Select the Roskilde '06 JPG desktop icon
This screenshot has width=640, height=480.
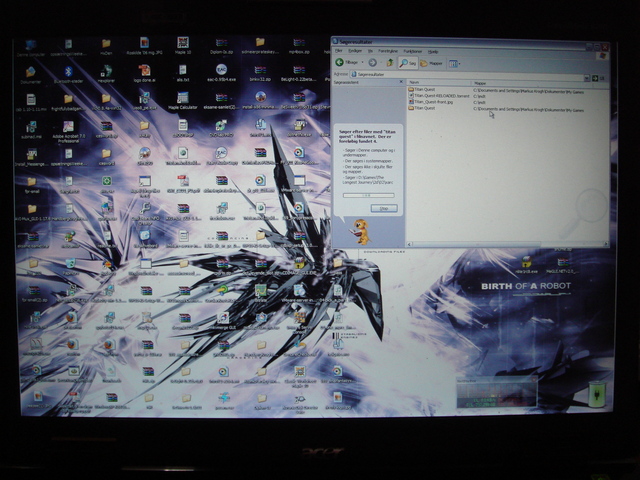coord(144,46)
